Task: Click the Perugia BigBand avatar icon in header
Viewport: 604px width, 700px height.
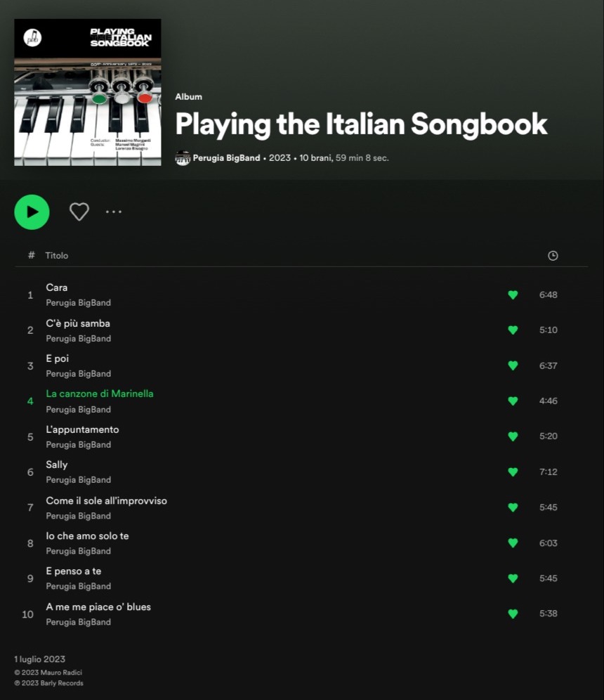Action: coord(183,158)
